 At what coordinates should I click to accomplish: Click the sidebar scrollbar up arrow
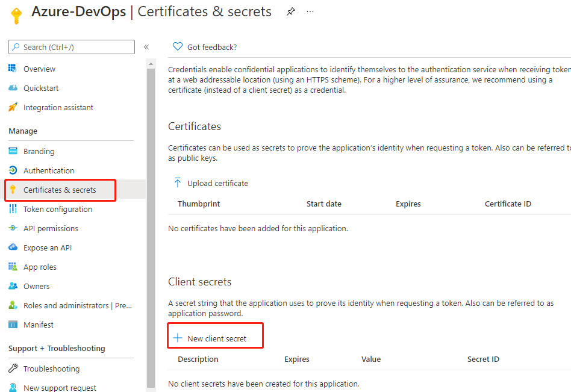pos(151,64)
